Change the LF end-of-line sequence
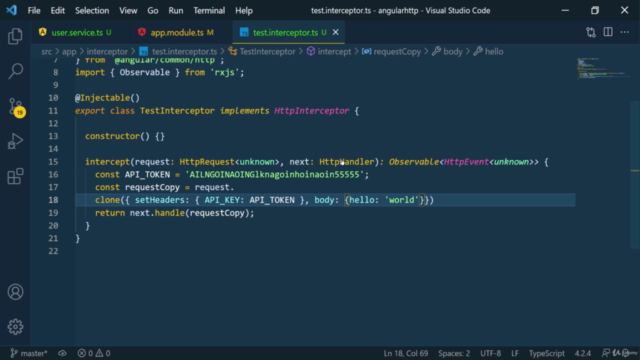Image resolution: width=640 pixels, height=360 pixels. (x=515, y=353)
